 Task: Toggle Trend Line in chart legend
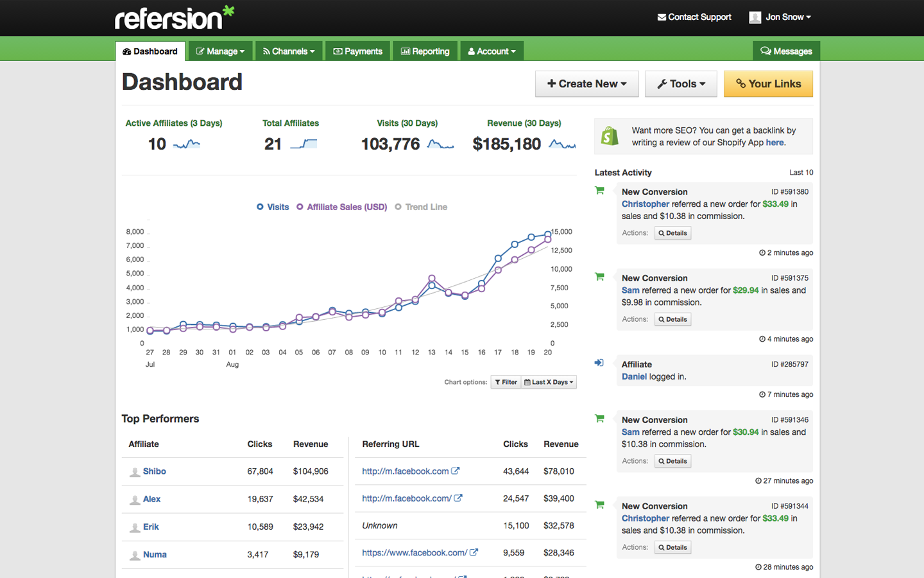pyautogui.click(x=421, y=207)
